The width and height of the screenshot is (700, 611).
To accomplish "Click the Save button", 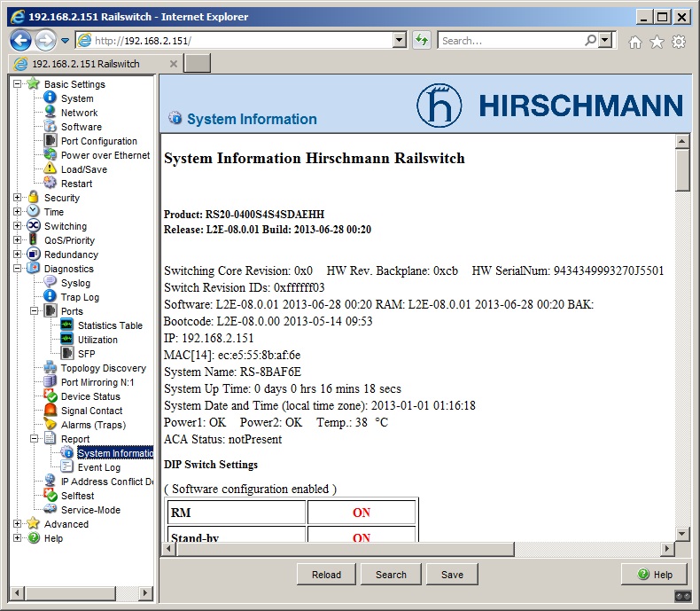I will (x=452, y=575).
